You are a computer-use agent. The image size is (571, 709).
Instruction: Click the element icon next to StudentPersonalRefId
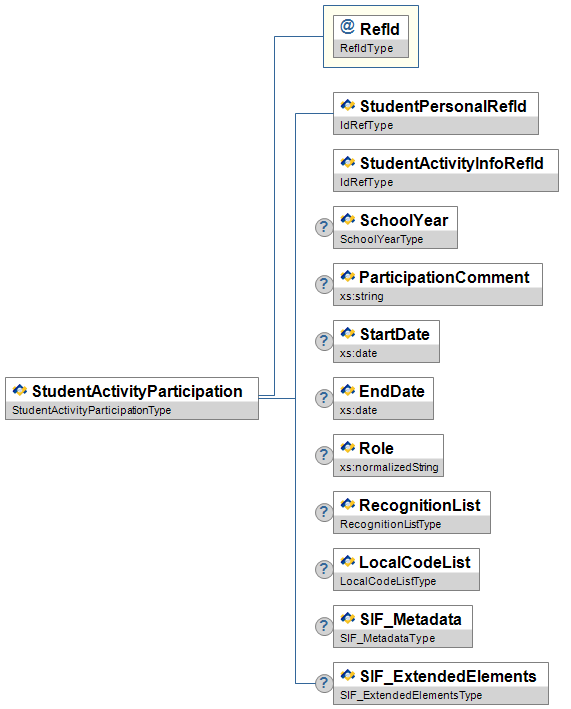point(348,105)
